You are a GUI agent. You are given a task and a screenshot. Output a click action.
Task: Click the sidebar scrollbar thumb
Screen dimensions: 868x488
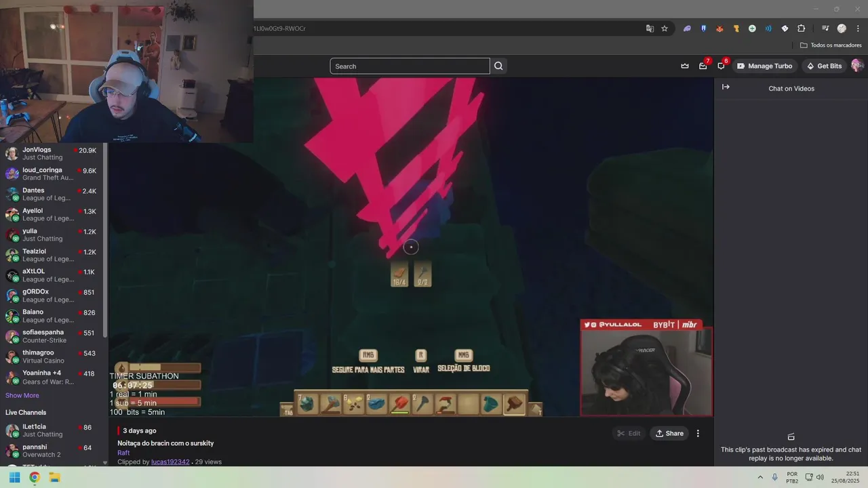[105, 241]
